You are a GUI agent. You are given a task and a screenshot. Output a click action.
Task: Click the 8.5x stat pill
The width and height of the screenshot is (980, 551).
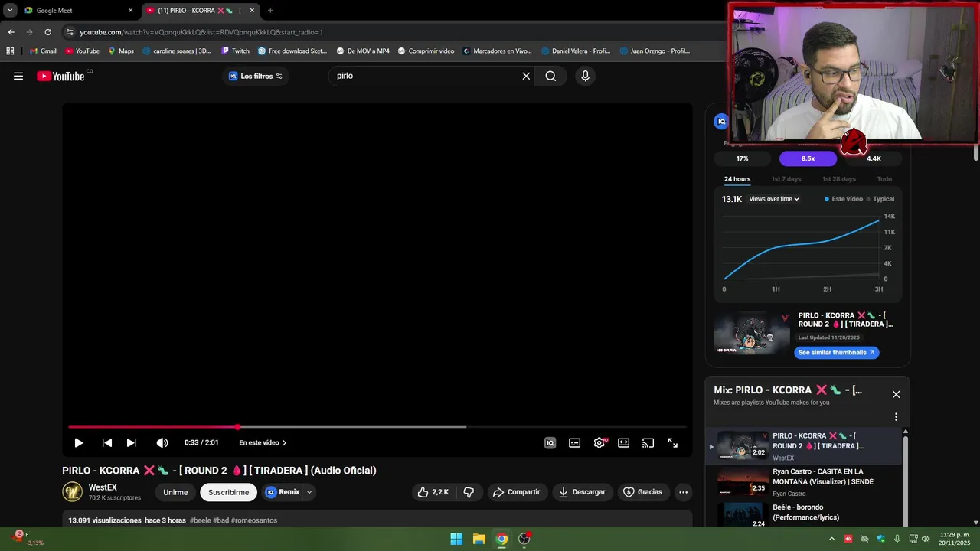pyautogui.click(x=808, y=158)
